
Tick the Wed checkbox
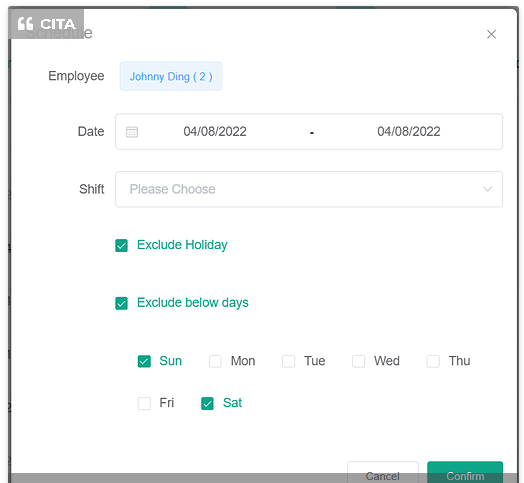(x=358, y=361)
